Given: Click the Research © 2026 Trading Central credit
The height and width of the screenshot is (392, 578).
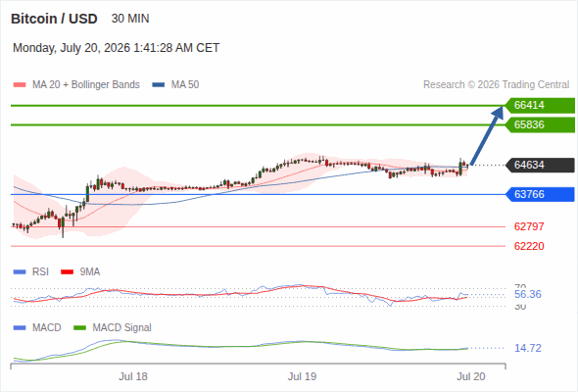Looking at the screenshot, I should coord(496,85).
